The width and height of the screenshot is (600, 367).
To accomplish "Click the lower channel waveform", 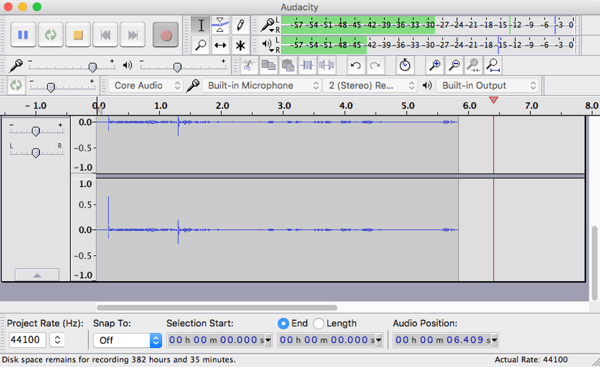I will click(x=277, y=230).
